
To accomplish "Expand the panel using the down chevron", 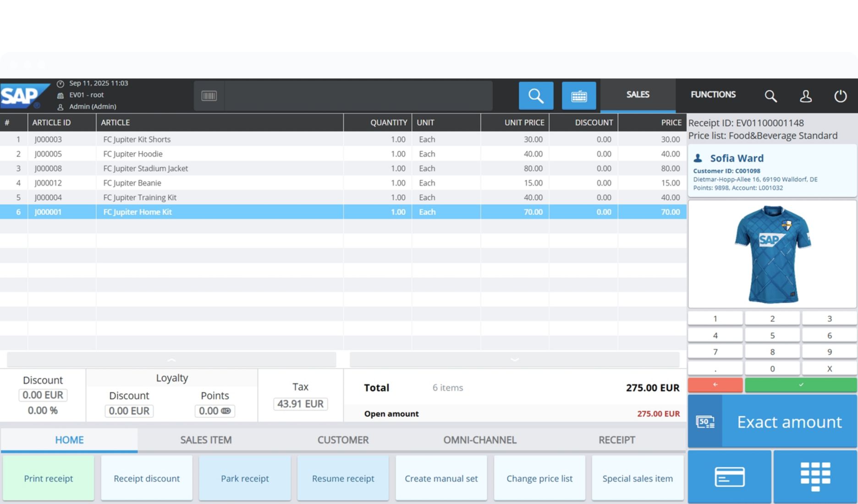I will point(515,359).
